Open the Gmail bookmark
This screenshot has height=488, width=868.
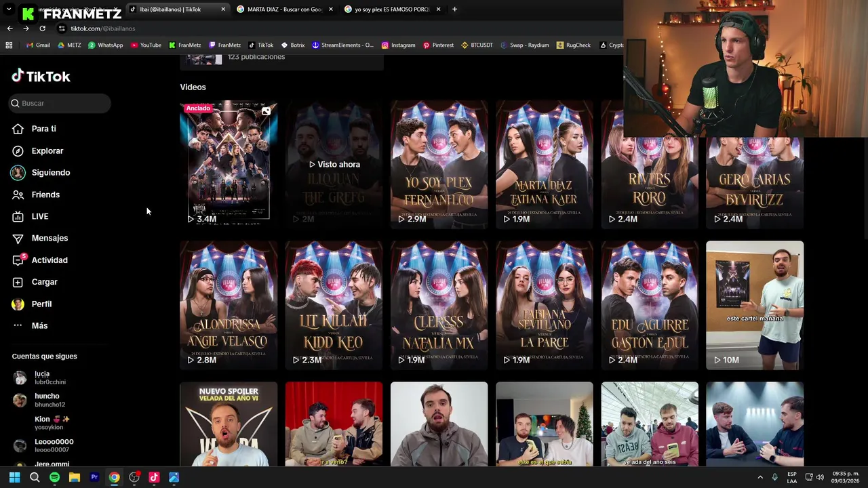(x=37, y=45)
